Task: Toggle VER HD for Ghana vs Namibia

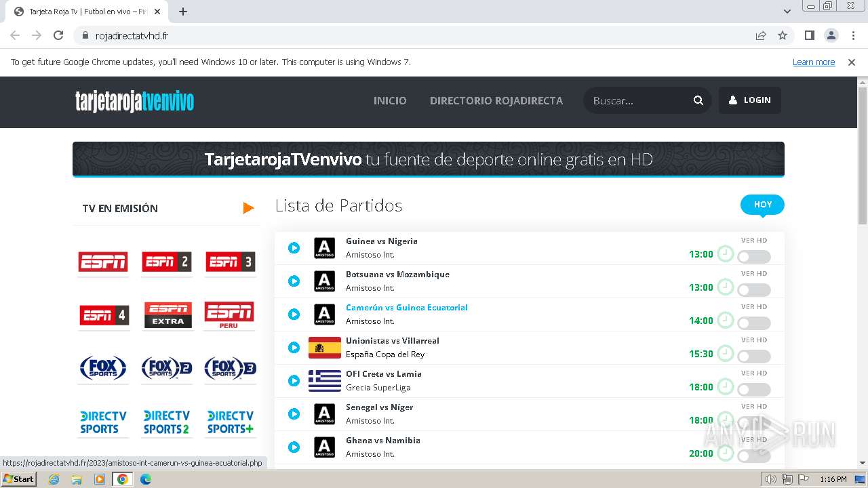Action: pyautogui.click(x=754, y=456)
